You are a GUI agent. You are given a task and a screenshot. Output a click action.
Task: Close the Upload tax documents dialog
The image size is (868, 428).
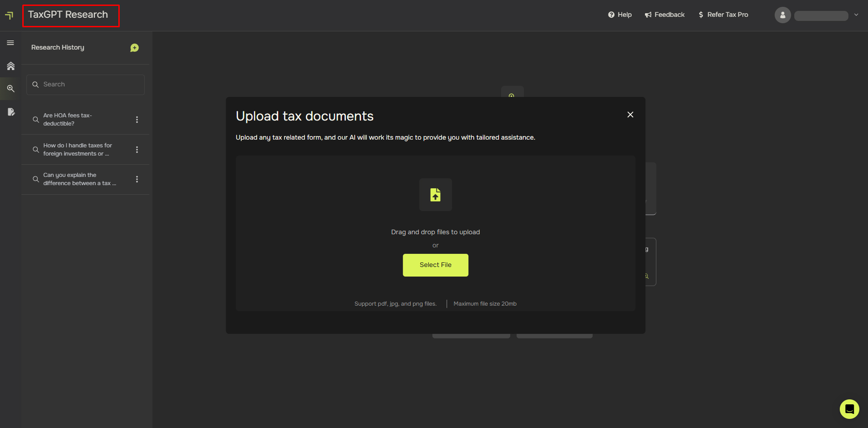630,115
